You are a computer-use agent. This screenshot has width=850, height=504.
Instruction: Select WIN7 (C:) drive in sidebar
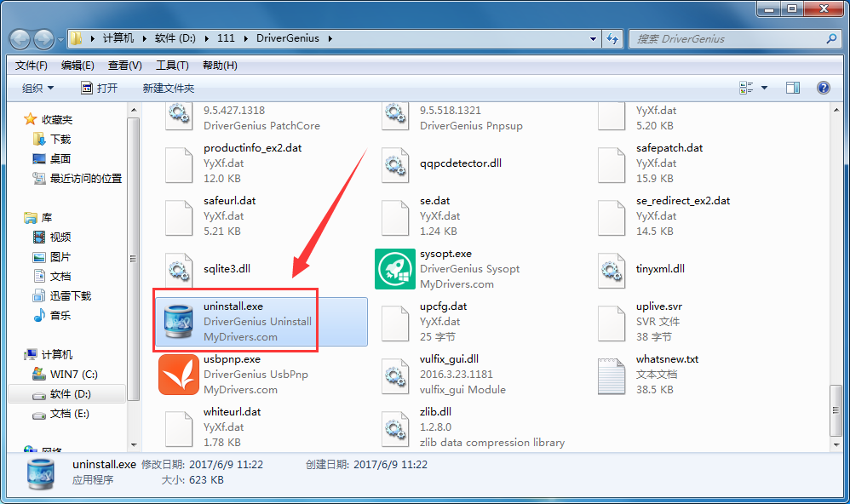(74, 374)
